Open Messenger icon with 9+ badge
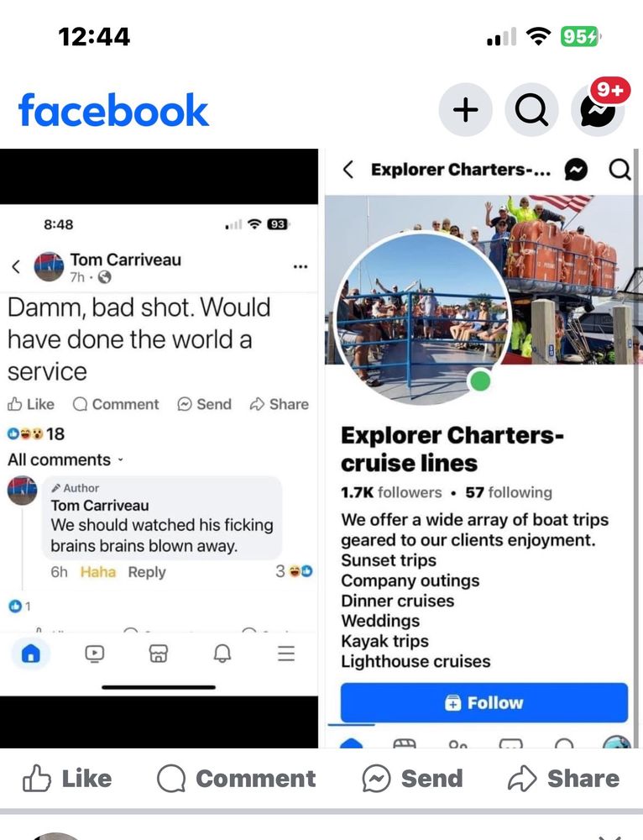Viewport: 643px width, 840px height. [x=598, y=110]
